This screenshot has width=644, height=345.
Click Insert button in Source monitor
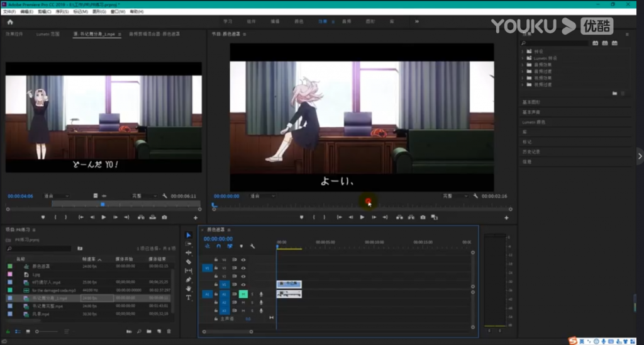pos(141,217)
